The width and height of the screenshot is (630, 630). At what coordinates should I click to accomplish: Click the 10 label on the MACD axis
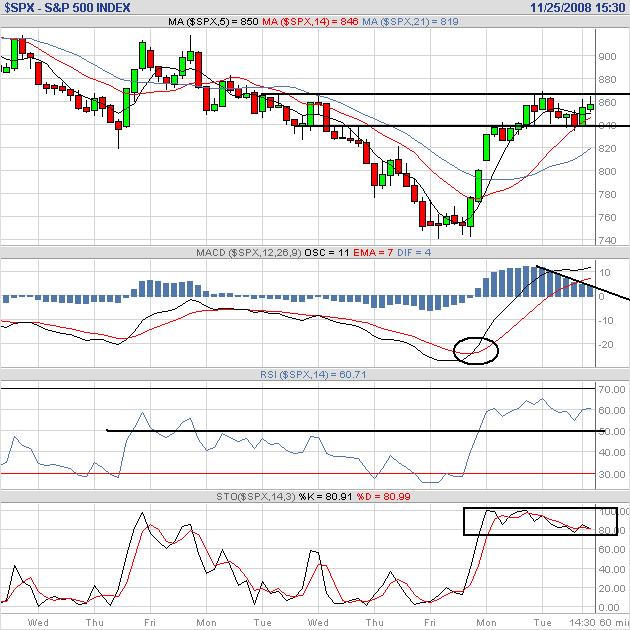point(605,273)
